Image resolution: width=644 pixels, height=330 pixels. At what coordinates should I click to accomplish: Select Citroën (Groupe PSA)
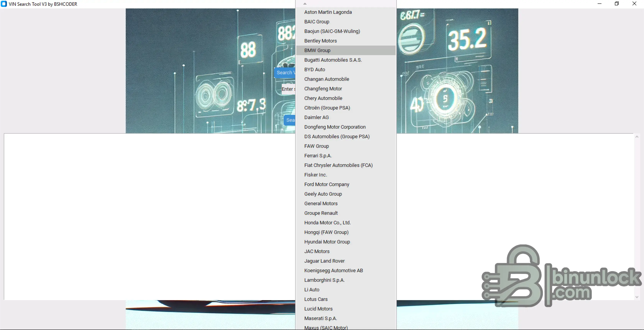coord(346,108)
